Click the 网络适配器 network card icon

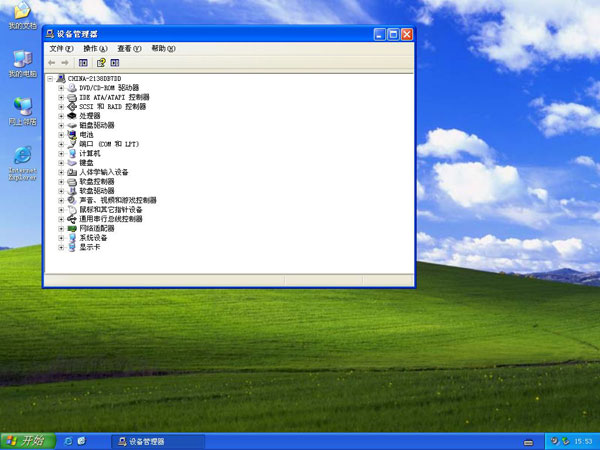point(72,228)
